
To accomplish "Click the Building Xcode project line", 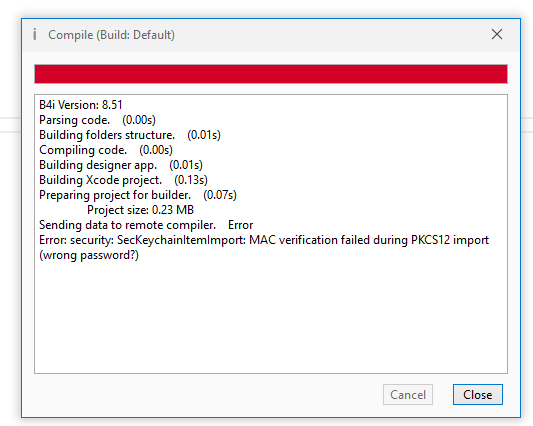I will click(123, 180).
